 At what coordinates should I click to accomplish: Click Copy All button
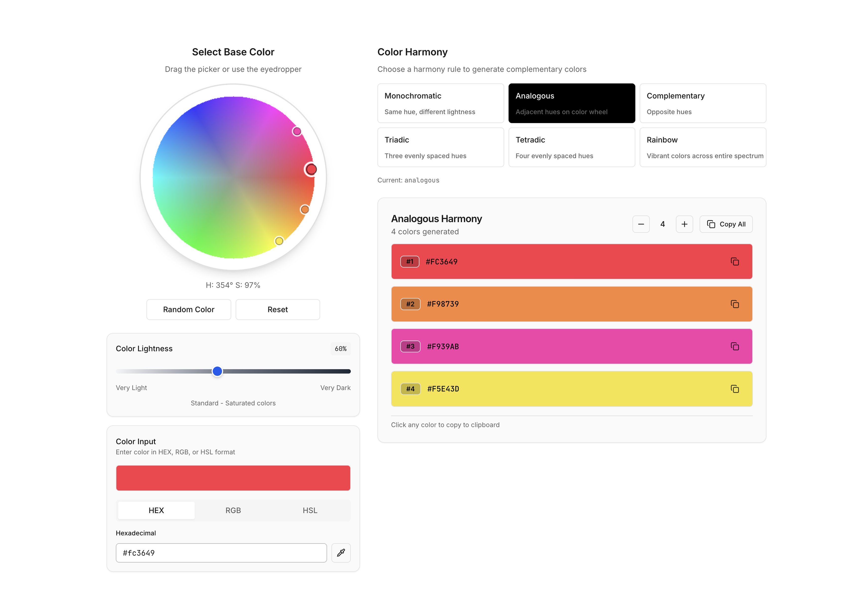[x=726, y=224]
